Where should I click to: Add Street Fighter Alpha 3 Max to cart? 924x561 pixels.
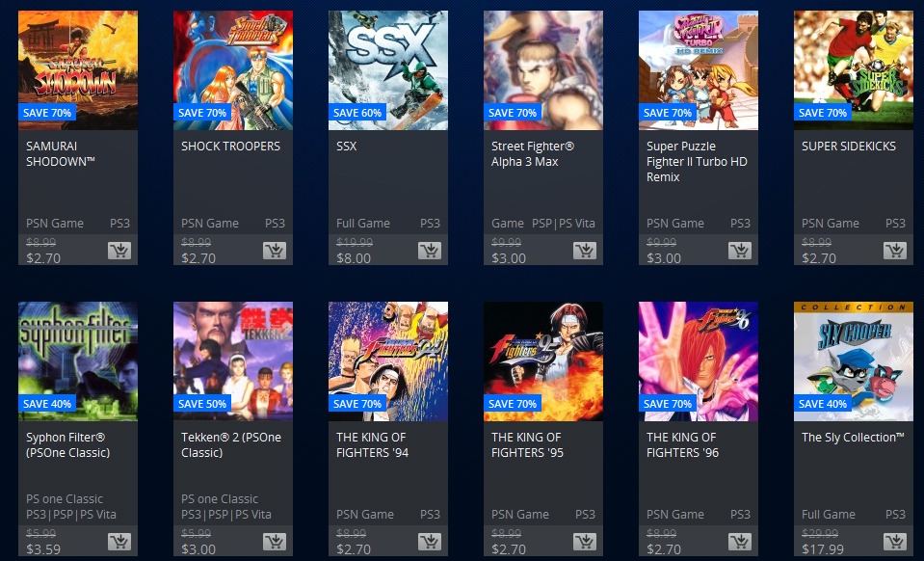click(x=585, y=251)
